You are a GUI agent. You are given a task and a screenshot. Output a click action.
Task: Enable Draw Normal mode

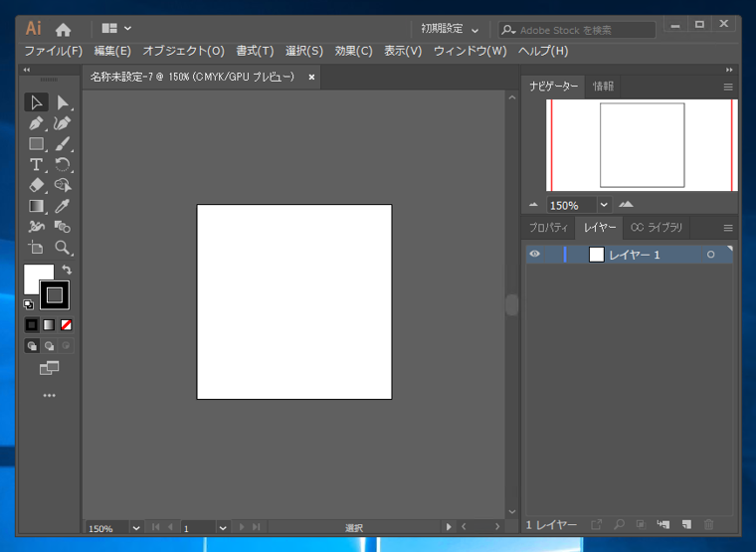(x=32, y=346)
